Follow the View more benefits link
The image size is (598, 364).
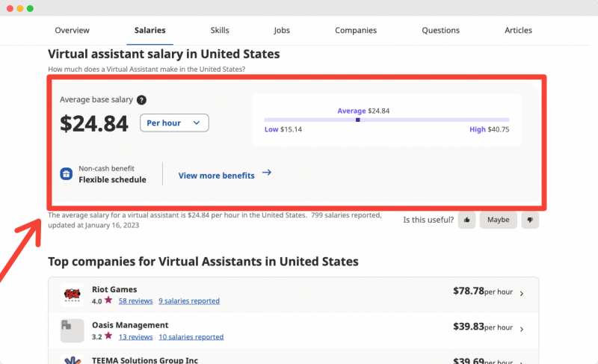click(x=216, y=176)
